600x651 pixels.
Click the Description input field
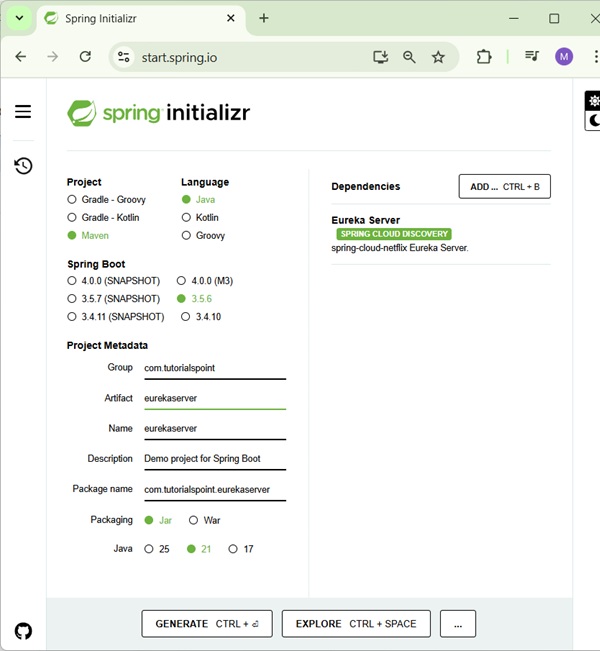click(x=215, y=459)
